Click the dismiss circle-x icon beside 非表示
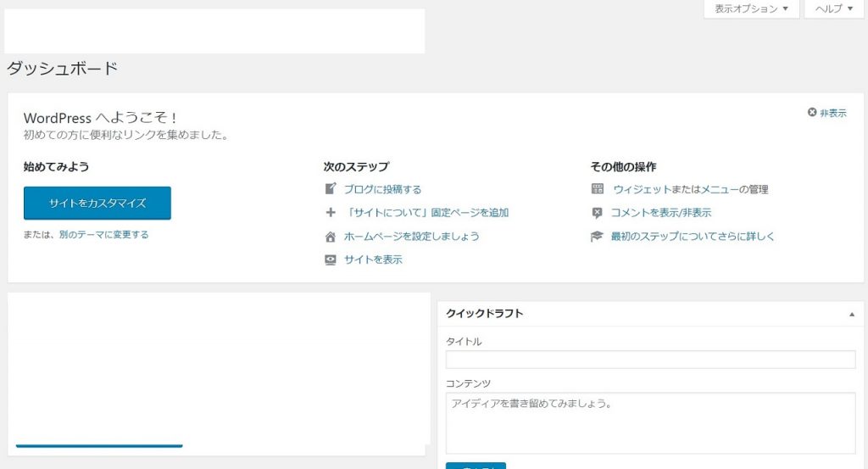The height and width of the screenshot is (469, 868). coord(812,113)
